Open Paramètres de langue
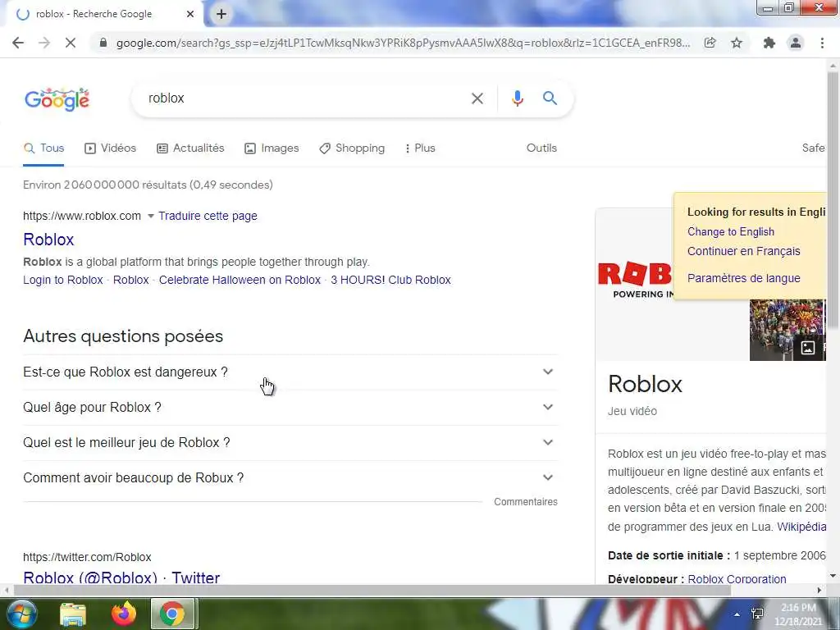 pos(743,278)
